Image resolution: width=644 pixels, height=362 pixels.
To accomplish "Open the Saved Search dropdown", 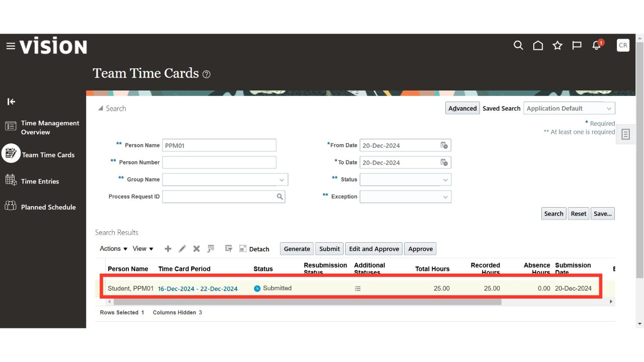I will pyautogui.click(x=569, y=108).
